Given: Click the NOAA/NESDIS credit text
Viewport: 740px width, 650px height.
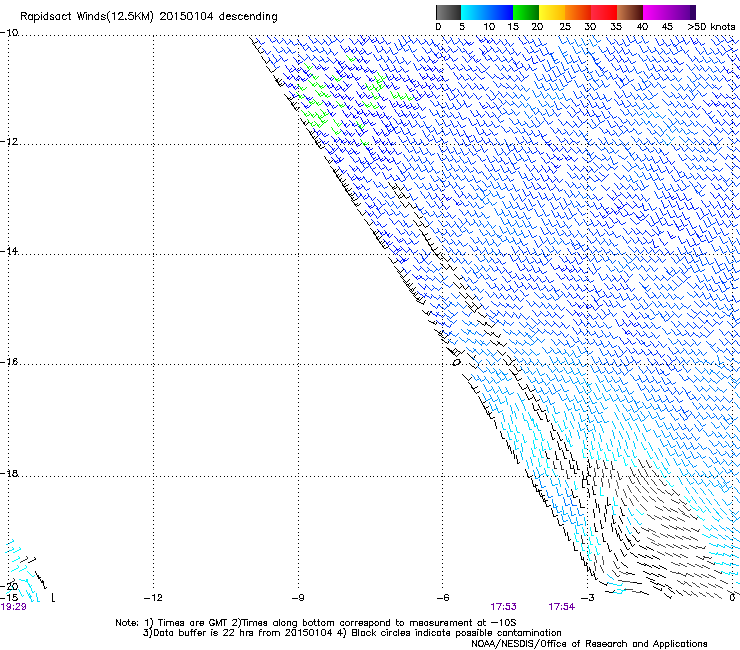Looking at the screenshot, I should pos(589,644).
